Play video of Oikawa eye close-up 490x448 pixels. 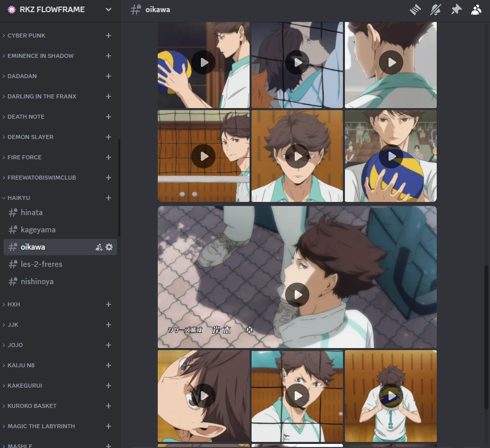[203, 396]
